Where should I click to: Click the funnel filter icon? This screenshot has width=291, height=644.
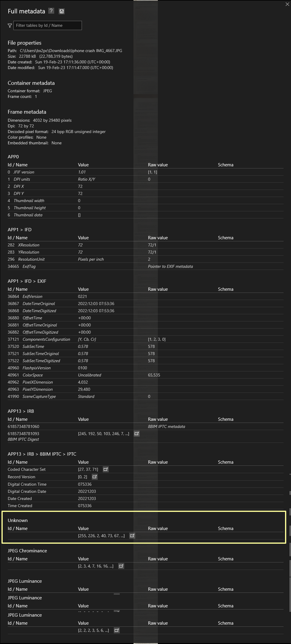10,26
